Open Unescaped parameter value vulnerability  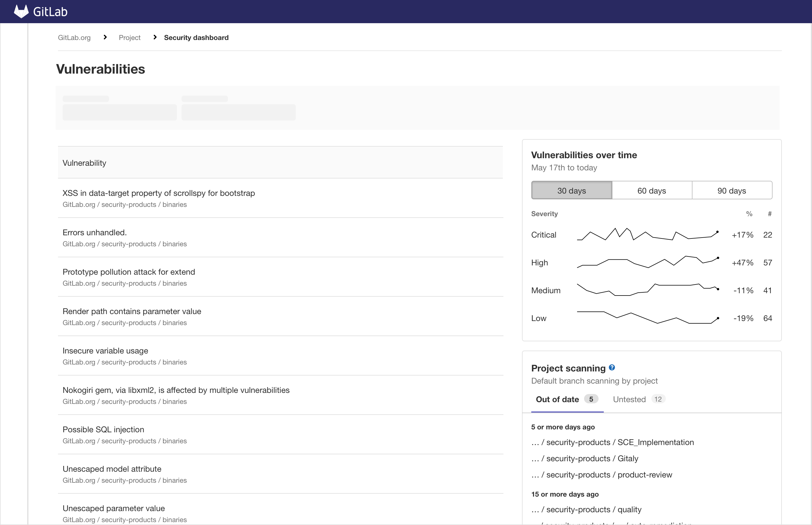pos(114,508)
